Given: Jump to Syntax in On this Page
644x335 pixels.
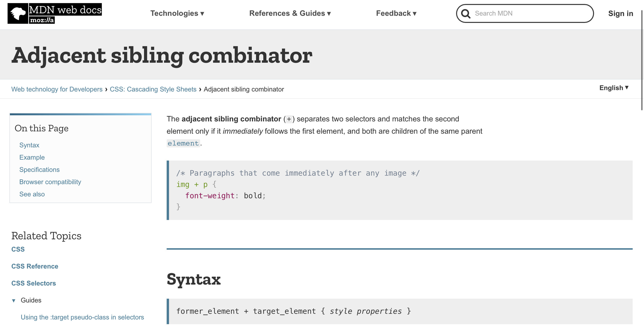Looking at the screenshot, I should 29,145.
